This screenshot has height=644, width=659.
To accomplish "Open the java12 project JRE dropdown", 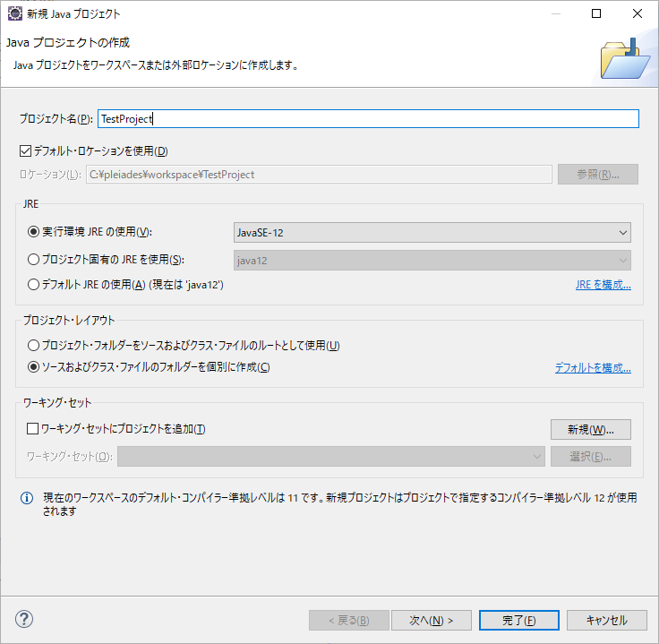I will pyautogui.click(x=432, y=261).
